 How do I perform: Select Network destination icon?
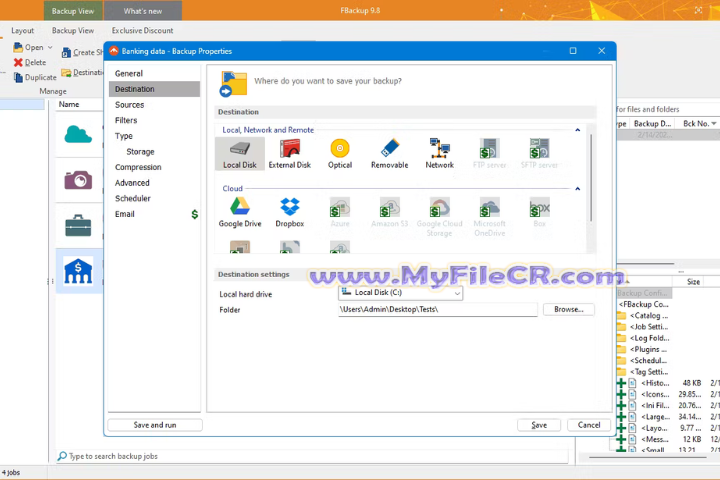439,154
